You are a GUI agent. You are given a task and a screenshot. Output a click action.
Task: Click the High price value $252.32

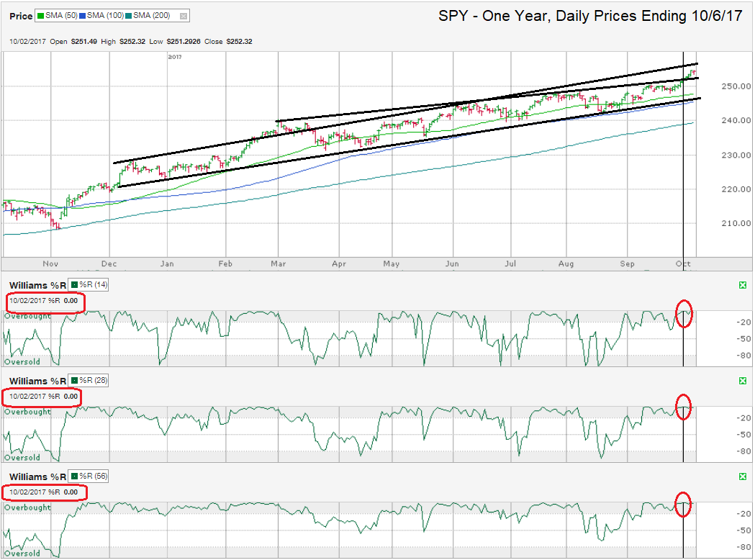click(x=132, y=42)
